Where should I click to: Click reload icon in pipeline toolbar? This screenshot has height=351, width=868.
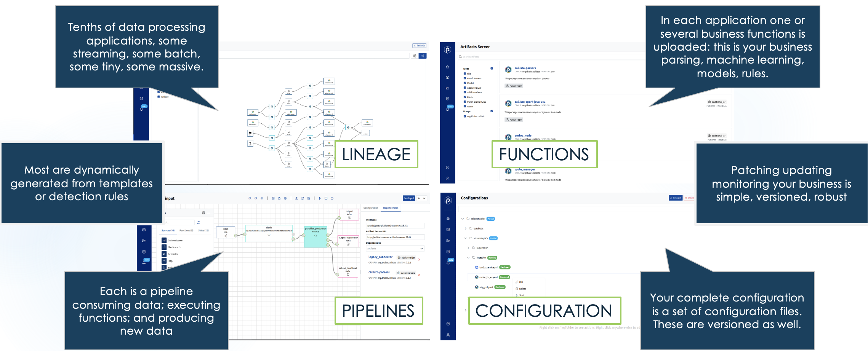(x=303, y=198)
